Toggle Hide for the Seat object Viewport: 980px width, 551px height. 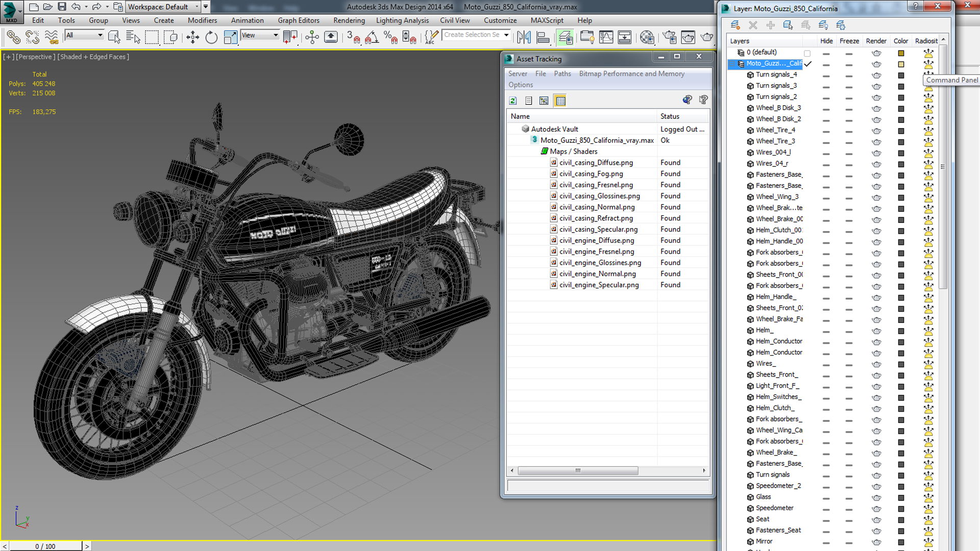click(826, 520)
